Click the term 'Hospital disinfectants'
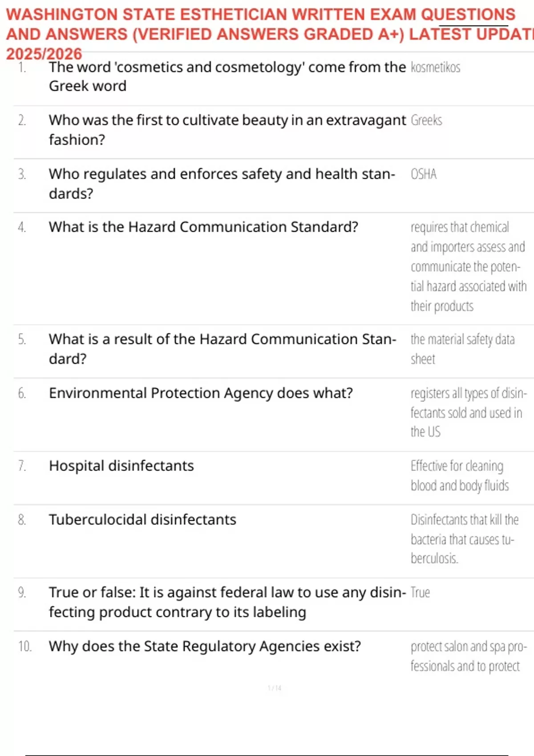This screenshot has height=756, width=534. pyautogui.click(x=121, y=466)
